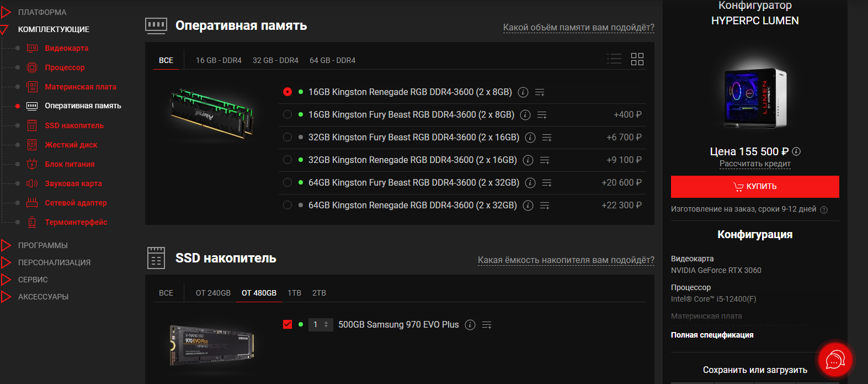Click the Блок питания sidebar icon
This screenshot has height=384, width=868.
(x=32, y=164)
